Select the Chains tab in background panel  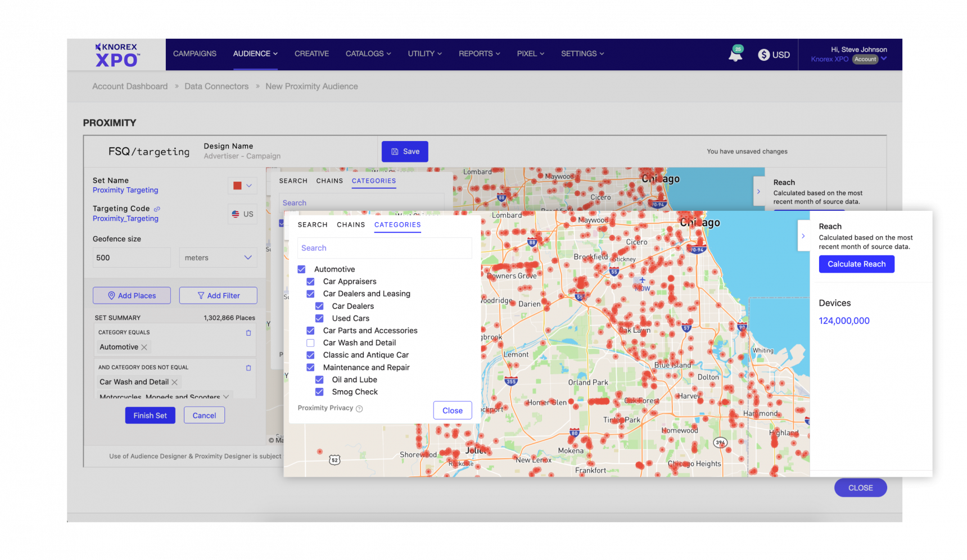pos(329,181)
